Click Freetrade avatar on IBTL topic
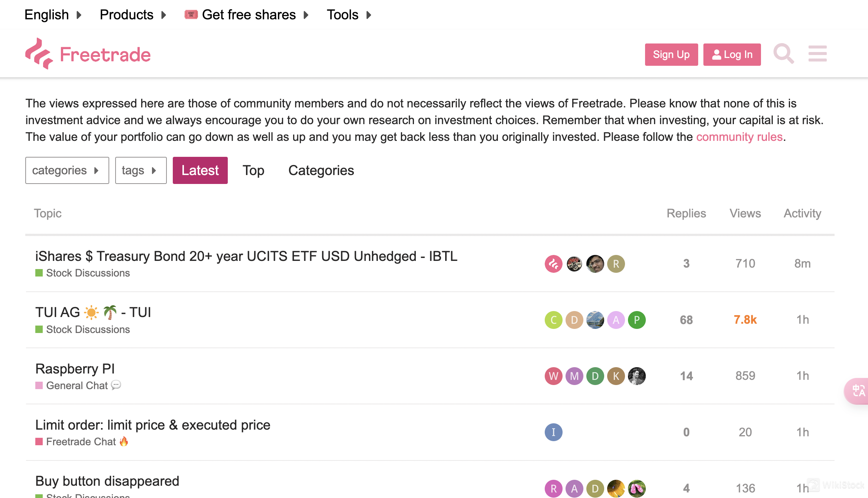868x498 pixels. pyautogui.click(x=553, y=264)
